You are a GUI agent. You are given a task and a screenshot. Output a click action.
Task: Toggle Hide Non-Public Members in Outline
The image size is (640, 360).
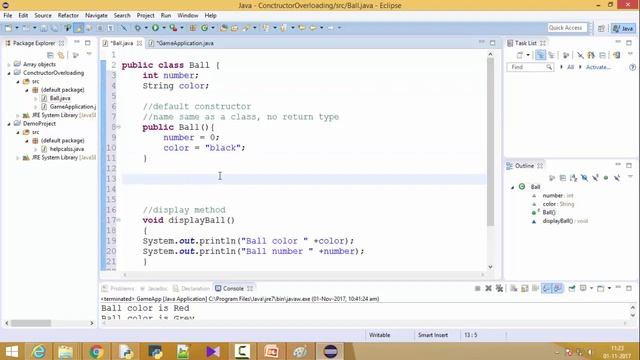click(x=606, y=178)
